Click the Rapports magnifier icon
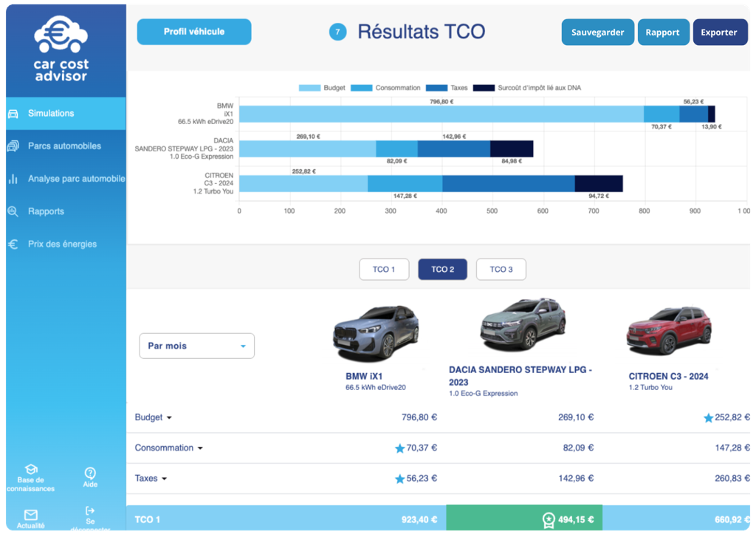Viewport: 756px width, 537px height. (13, 211)
